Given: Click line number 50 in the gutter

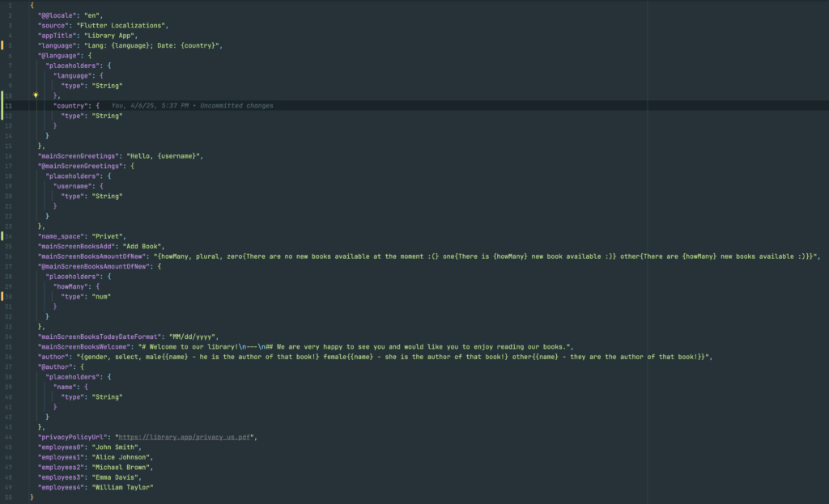Looking at the screenshot, I should [8, 498].
